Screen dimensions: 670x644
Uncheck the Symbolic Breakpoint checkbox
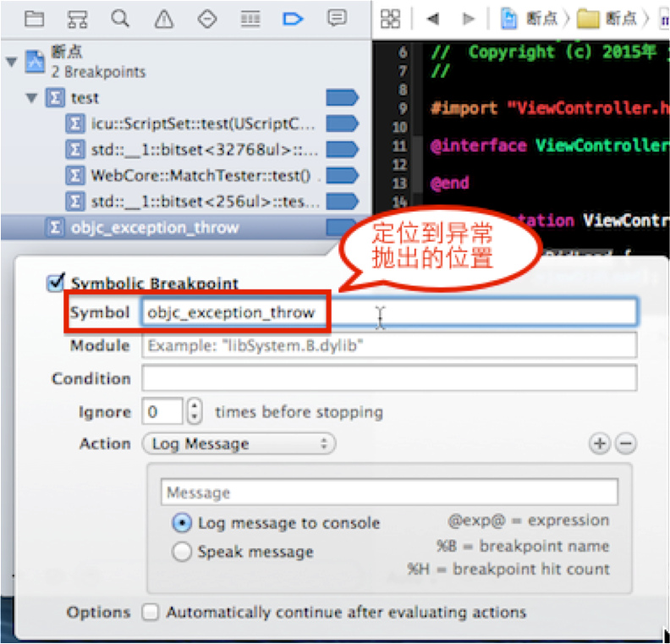(x=56, y=283)
